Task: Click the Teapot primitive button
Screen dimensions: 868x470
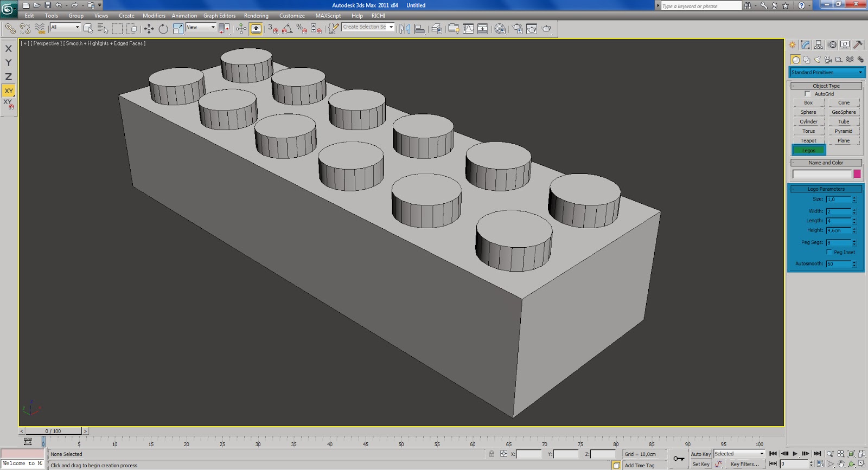Action: (x=808, y=141)
